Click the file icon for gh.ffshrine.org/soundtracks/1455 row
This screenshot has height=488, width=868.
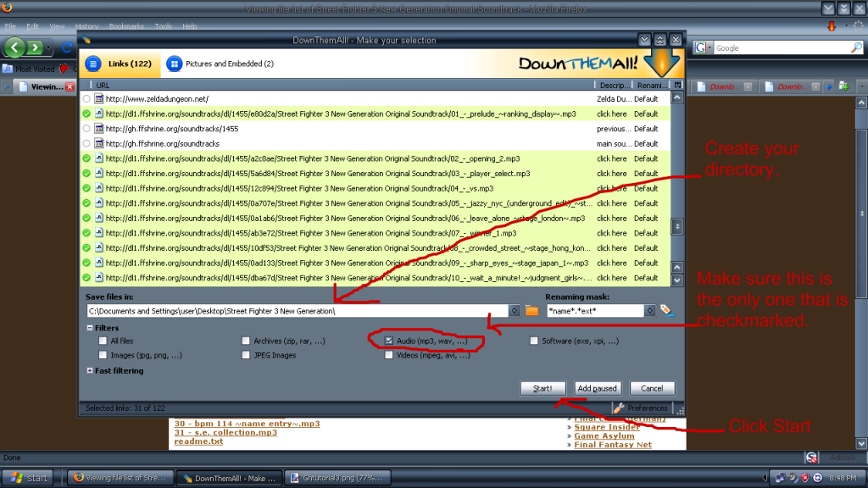(99, 129)
